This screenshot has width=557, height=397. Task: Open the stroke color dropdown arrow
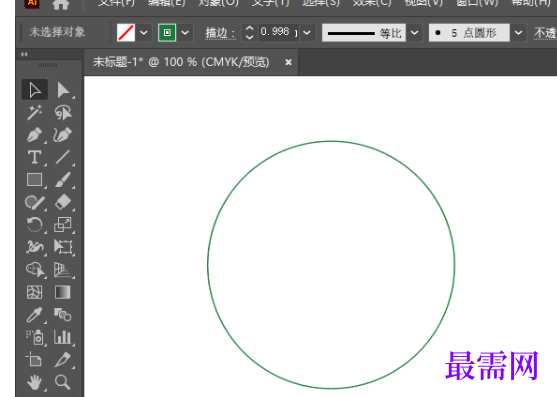[185, 33]
